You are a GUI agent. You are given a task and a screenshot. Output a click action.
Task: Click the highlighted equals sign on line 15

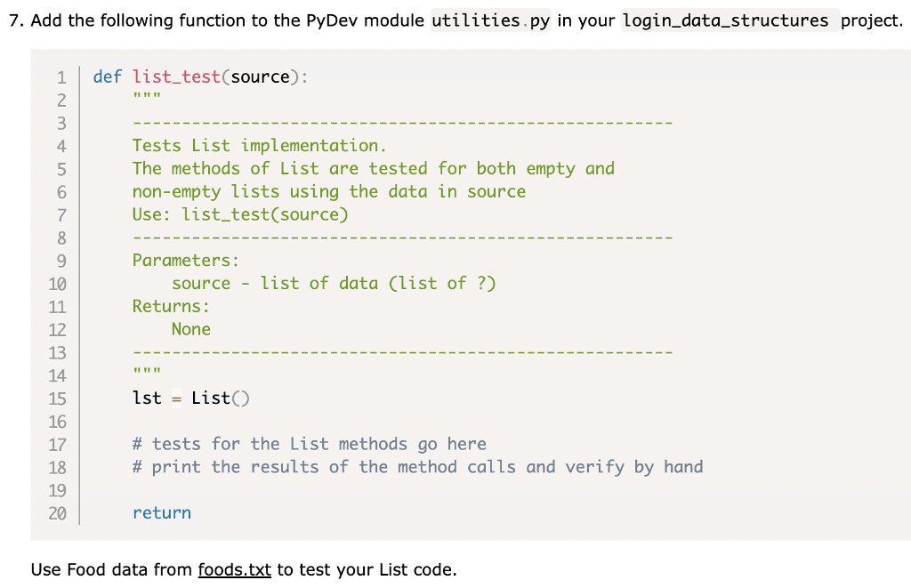(176, 399)
